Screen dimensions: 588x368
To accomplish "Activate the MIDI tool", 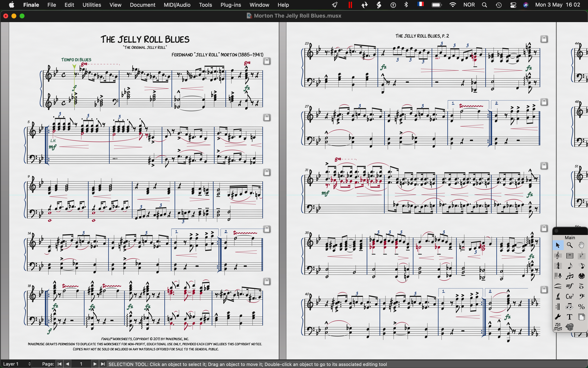I will point(582,276).
